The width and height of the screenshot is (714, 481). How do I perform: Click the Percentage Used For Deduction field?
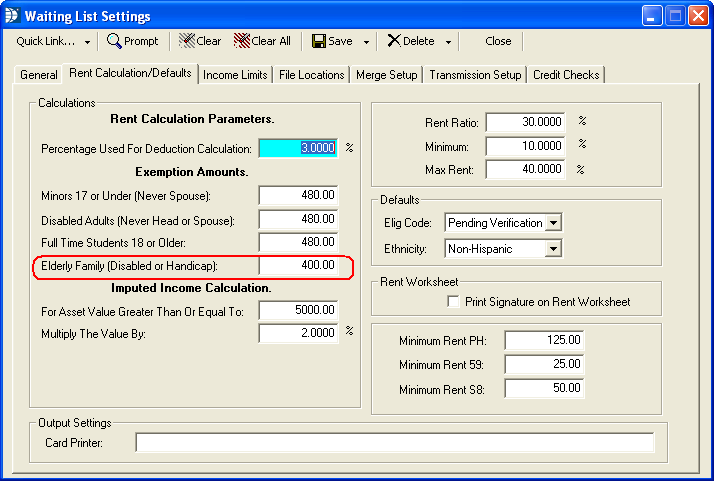(298, 148)
